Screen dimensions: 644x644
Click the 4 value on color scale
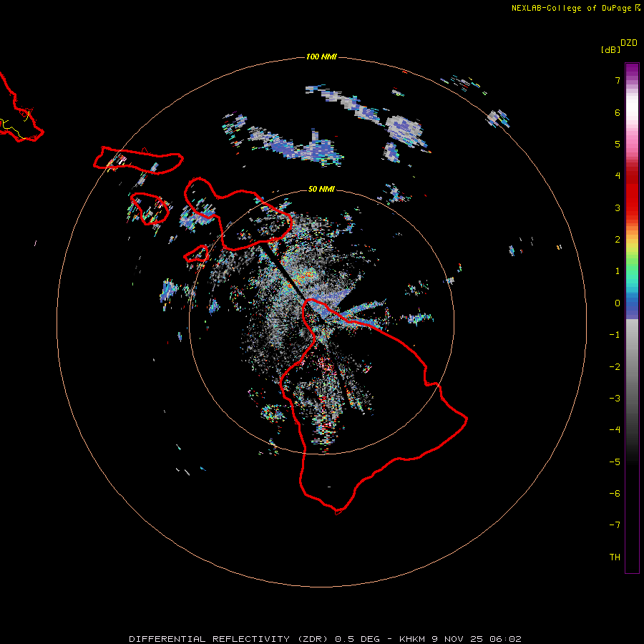[618, 176]
